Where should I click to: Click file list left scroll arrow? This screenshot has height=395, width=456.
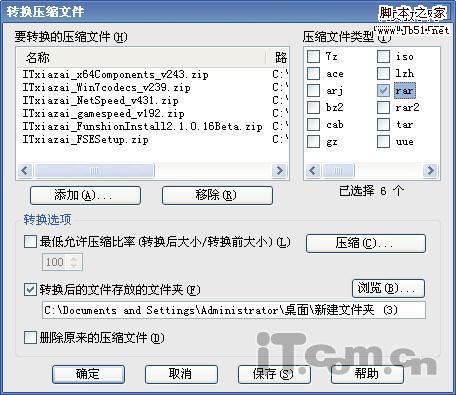coord(25,171)
